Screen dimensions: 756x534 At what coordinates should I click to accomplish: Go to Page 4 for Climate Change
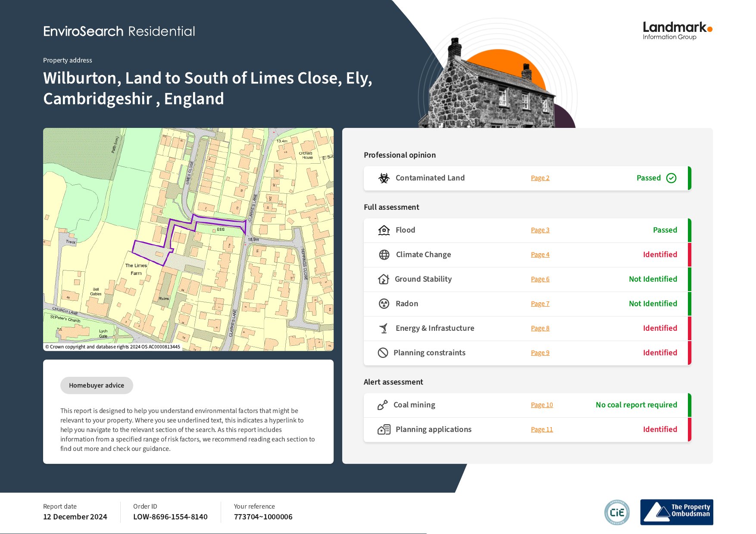pos(540,255)
